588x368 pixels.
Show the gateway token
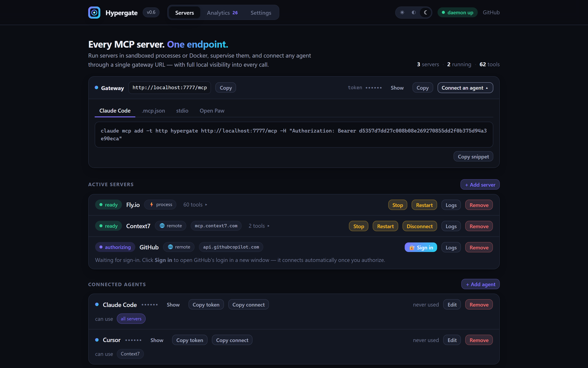[x=397, y=88]
